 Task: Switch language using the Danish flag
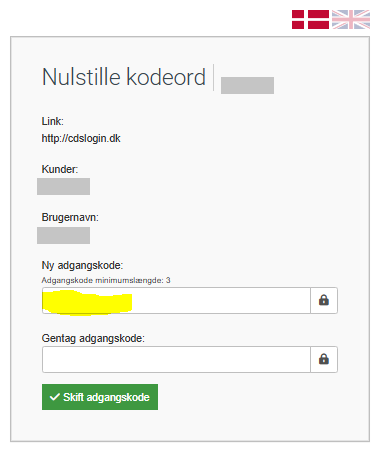coord(310,19)
